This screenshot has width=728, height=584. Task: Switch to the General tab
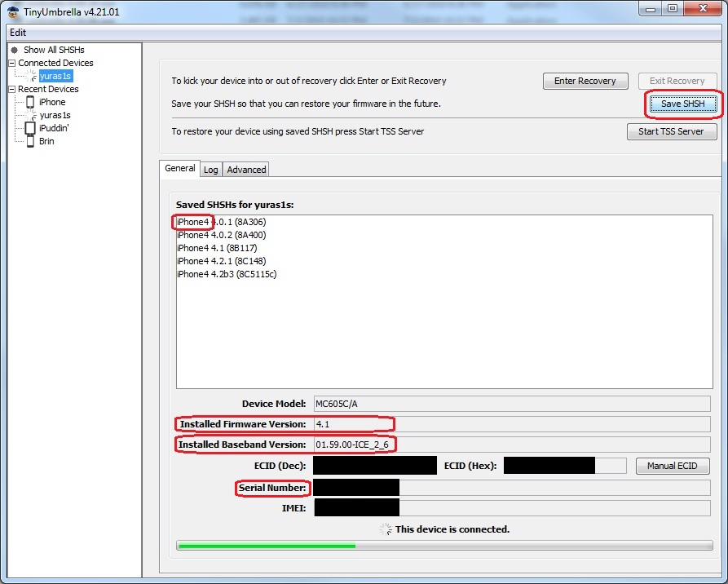179,168
